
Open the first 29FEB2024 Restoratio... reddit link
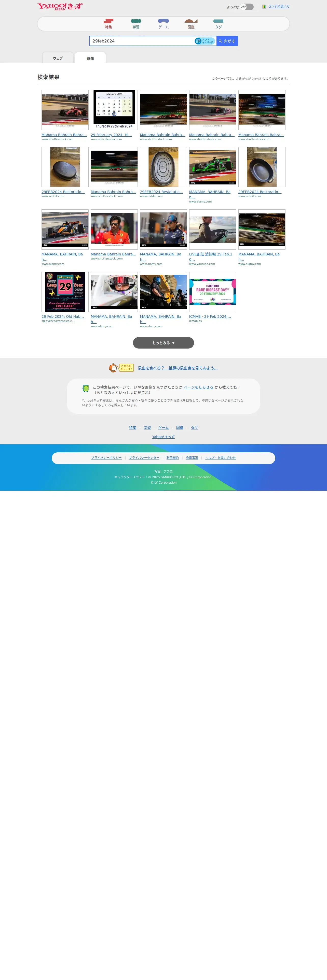coord(63,192)
